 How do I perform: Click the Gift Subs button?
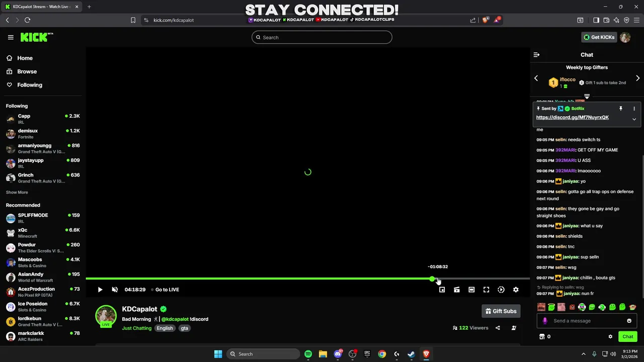point(501,311)
